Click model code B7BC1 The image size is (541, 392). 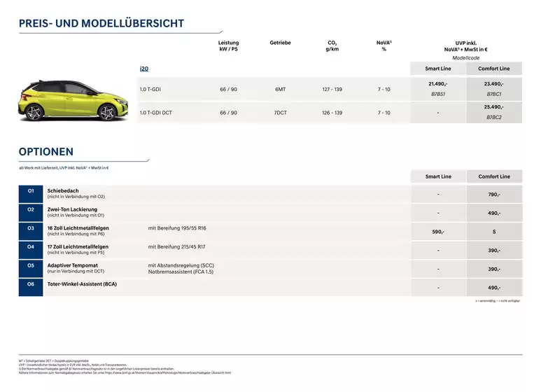tap(493, 94)
